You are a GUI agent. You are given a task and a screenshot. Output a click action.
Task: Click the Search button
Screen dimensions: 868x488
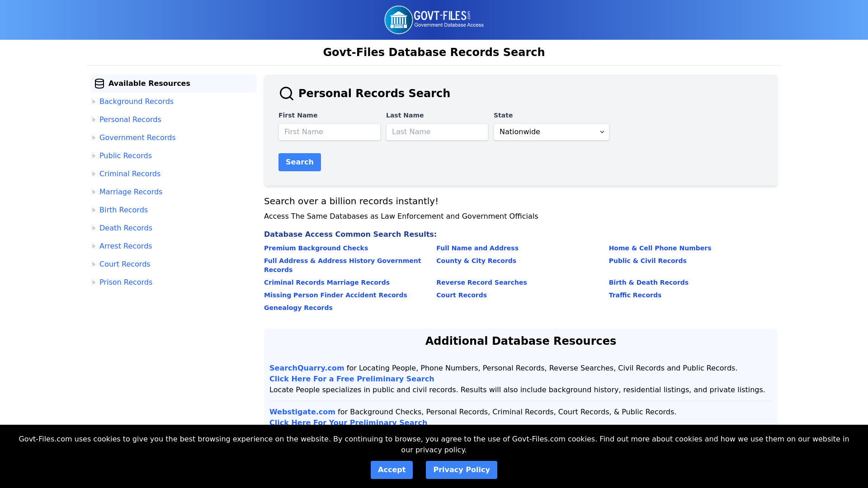pyautogui.click(x=299, y=162)
